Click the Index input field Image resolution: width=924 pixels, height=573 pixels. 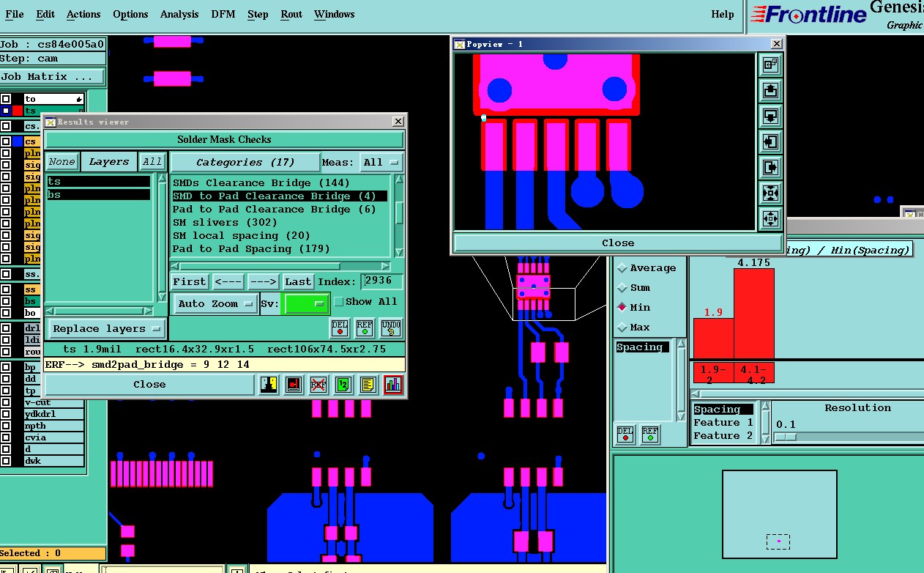(381, 281)
